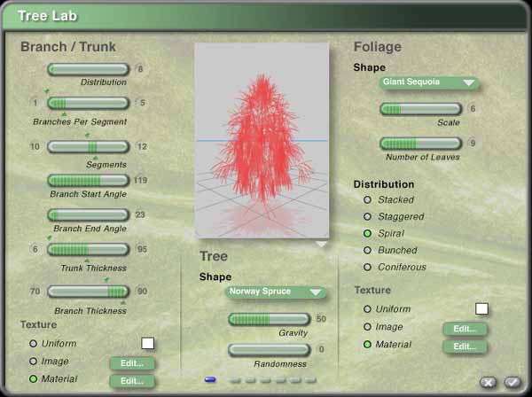Click the Randomness slider
The height and width of the screenshot is (397, 532).
pyautogui.click(x=270, y=350)
